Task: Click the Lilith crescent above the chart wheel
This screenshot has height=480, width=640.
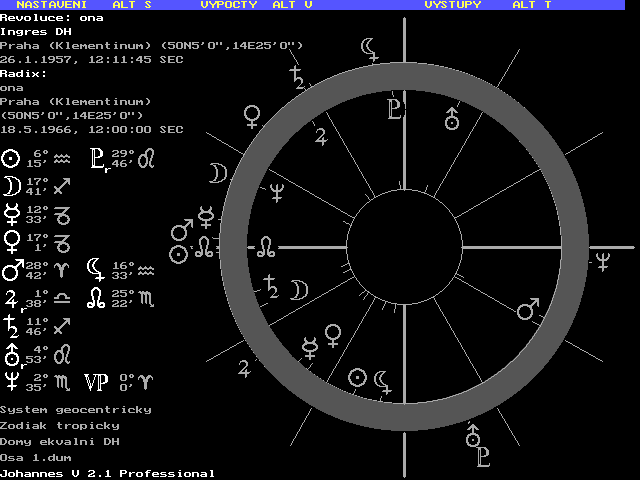Action: [x=371, y=47]
